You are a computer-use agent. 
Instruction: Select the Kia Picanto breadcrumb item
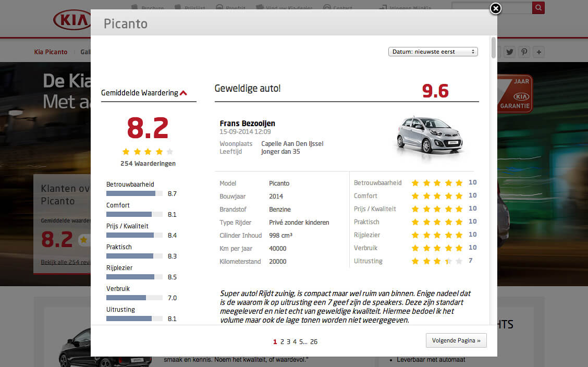51,52
